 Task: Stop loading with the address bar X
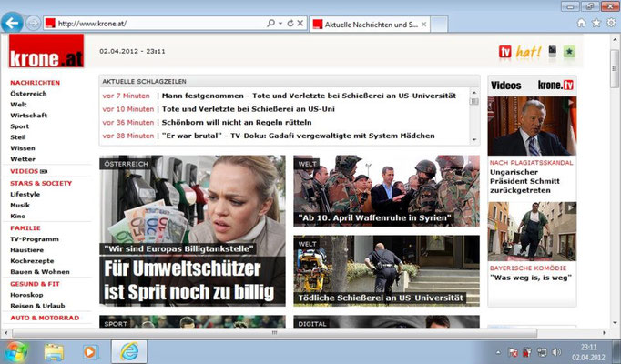[x=300, y=24]
